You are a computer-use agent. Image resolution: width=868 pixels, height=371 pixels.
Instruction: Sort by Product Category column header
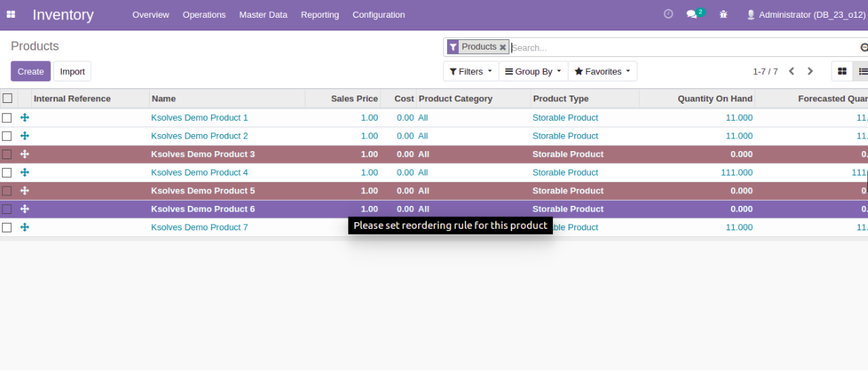click(x=474, y=98)
